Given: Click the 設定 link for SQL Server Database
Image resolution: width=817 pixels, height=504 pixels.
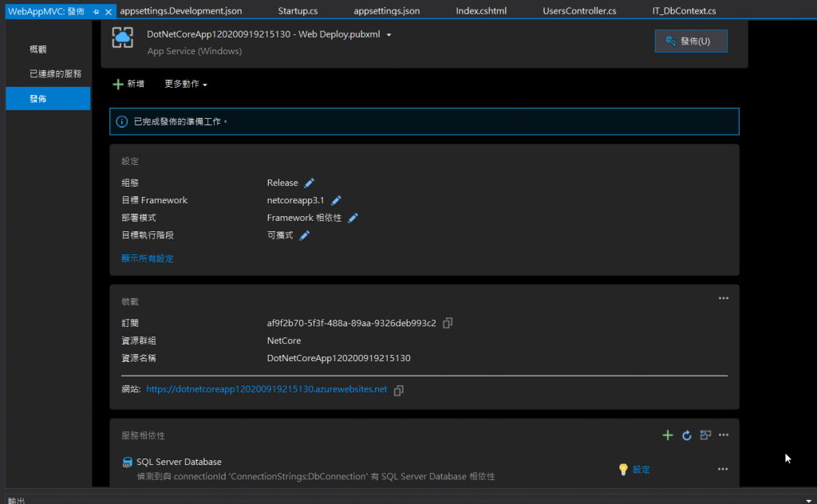Looking at the screenshot, I should (x=641, y=470).
